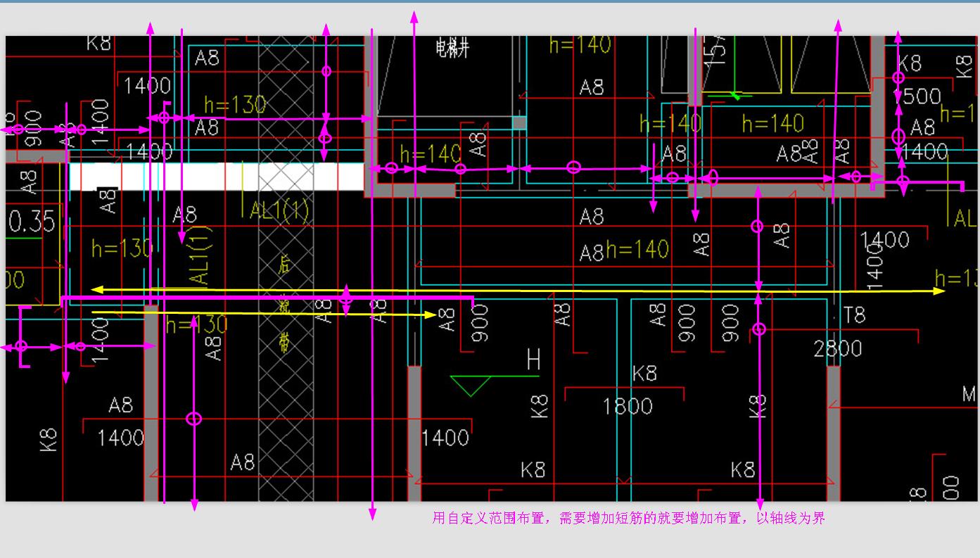Select h=140 label beneath 电梯井
980x558 pixels.
430,153
